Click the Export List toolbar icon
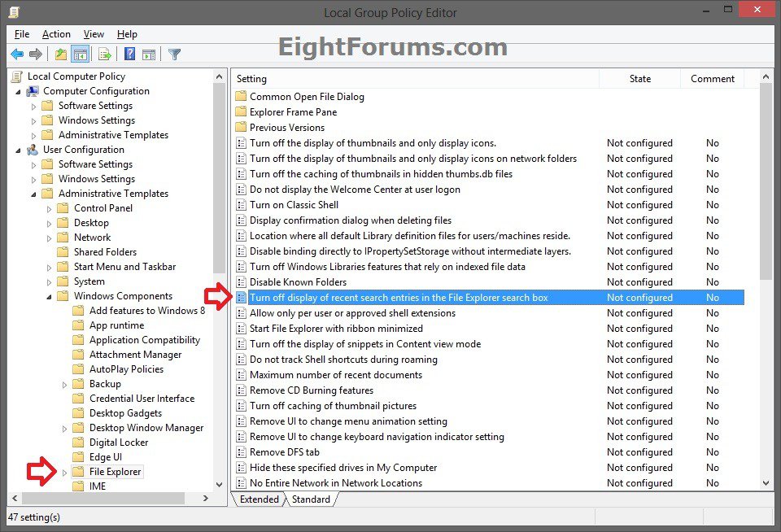 tap(105, 54)
